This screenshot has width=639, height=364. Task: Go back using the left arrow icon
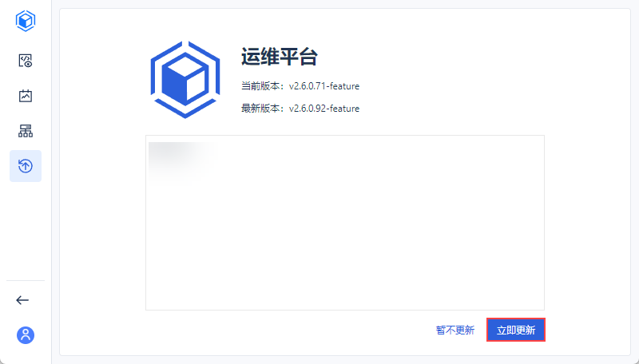point(22,300)
